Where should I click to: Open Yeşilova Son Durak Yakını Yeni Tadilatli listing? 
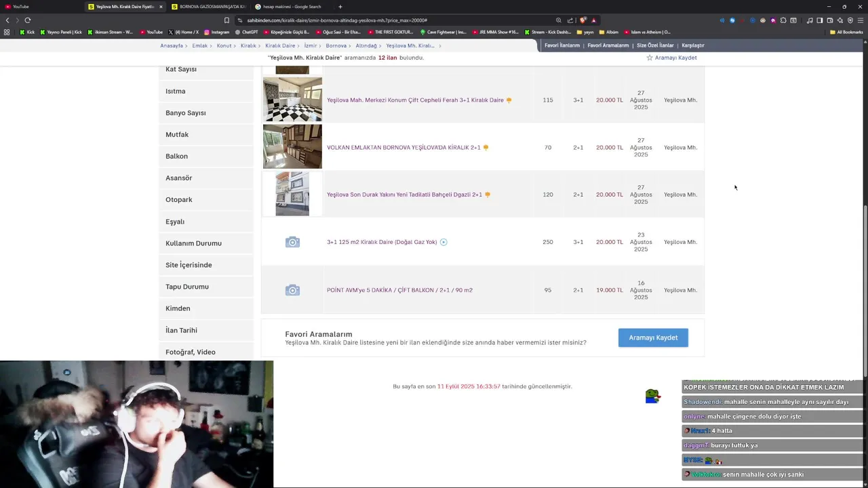coord(404,195)
